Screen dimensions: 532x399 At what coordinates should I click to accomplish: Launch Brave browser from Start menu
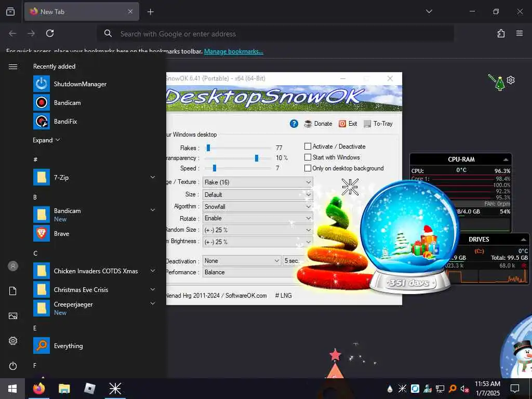tap(51, 233)
